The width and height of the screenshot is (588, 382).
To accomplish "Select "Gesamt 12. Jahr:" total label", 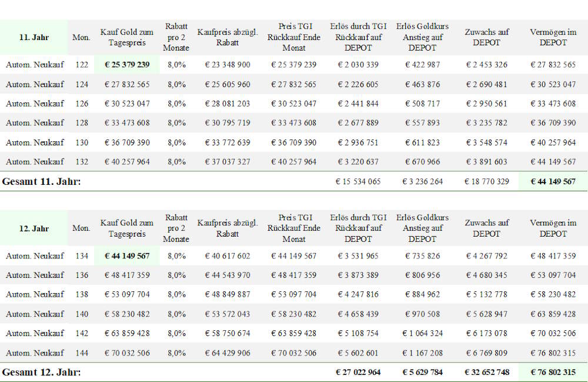I will [41, 372].
